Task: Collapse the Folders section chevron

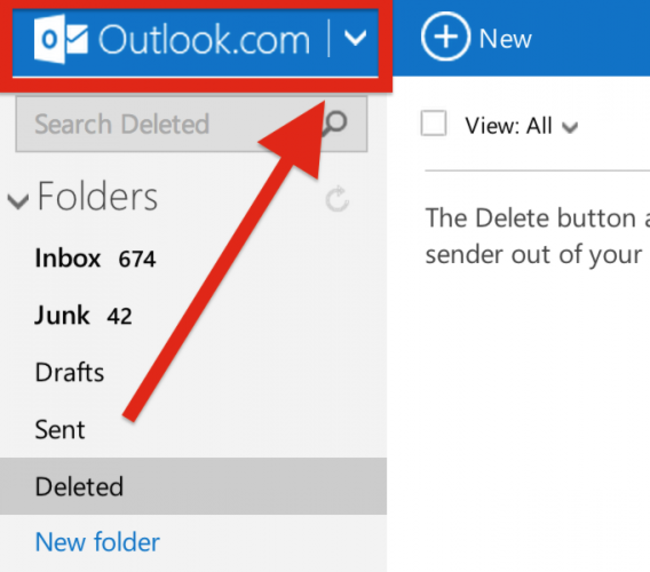Action: (x=18, y=201)
